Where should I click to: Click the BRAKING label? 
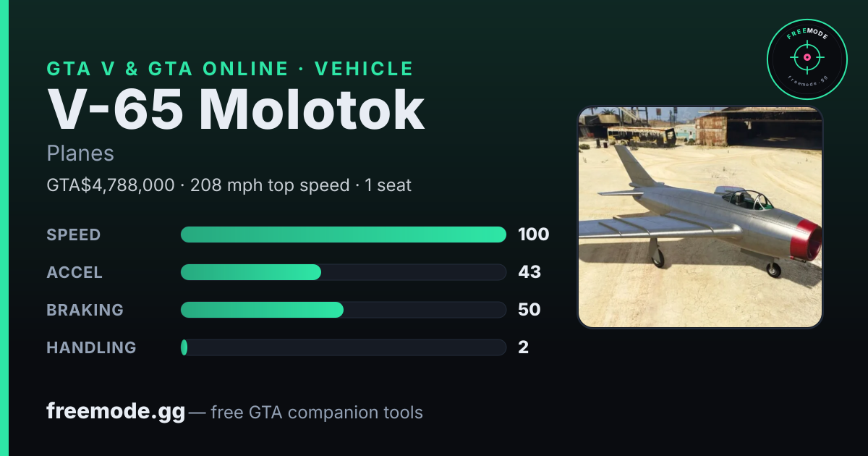[x=85, y=310]
